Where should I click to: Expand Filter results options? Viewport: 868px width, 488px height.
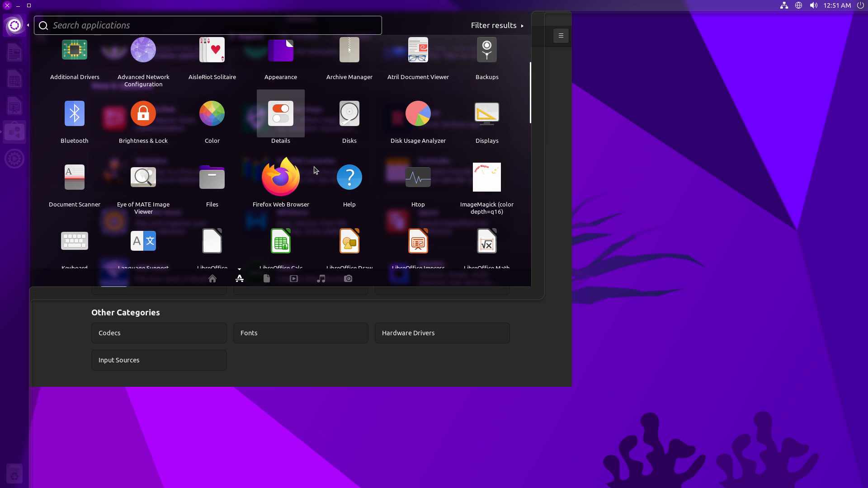[x=497, y=25]
